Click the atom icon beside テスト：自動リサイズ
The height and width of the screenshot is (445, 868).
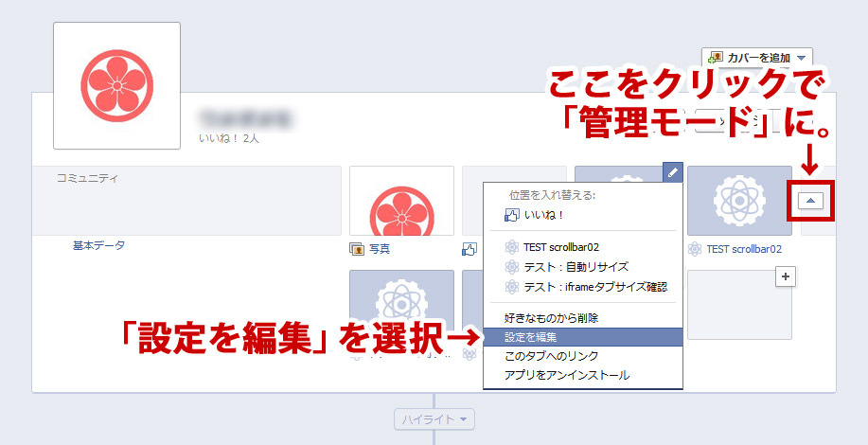[512, 267]
